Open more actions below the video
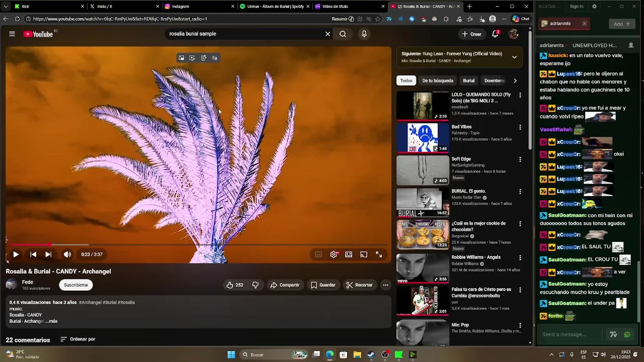Image resolution: width=644 pixels, height=362 pixels. 385,285
